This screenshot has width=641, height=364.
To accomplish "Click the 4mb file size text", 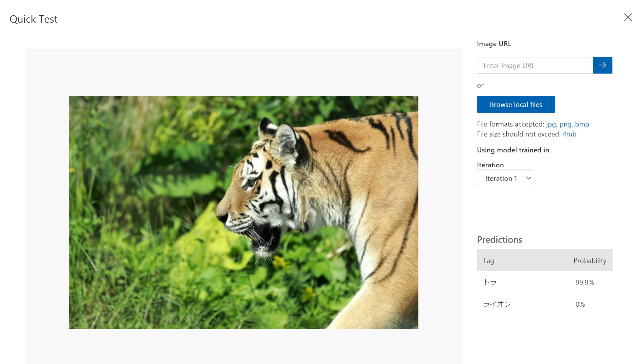I will point(569,134).
